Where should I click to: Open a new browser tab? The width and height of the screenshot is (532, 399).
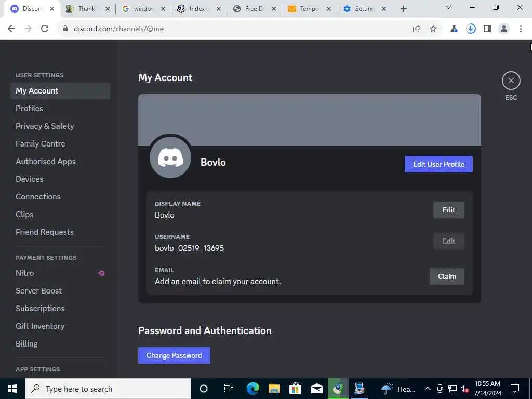point(403,9)
